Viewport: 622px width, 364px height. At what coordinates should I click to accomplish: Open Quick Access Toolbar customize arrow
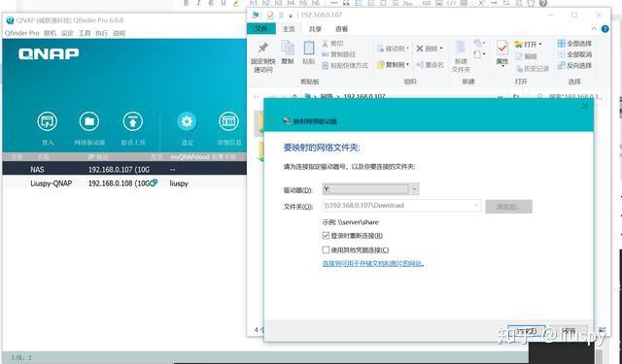291,16
